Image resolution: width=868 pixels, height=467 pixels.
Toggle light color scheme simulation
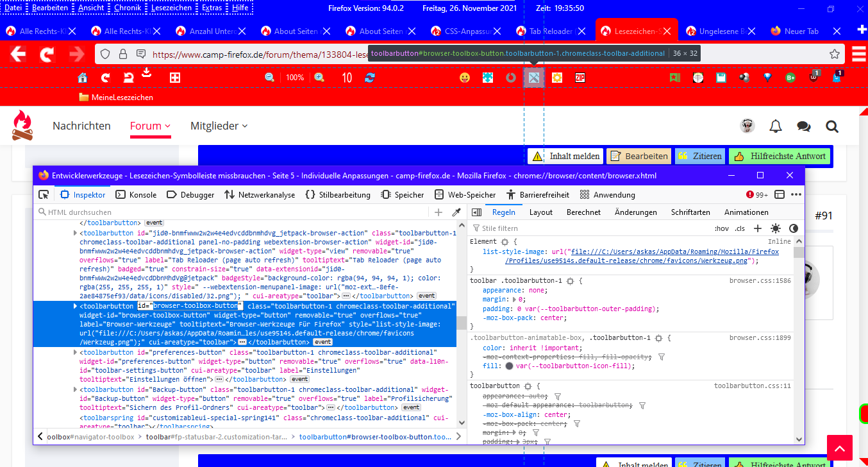776,228
